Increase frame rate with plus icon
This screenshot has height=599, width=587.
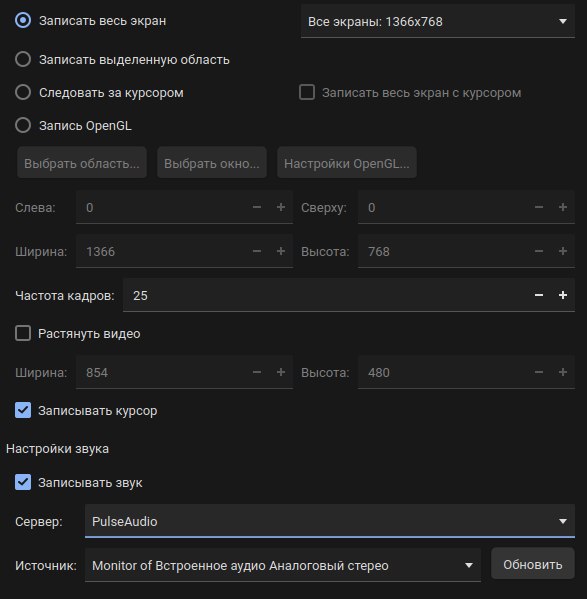pyautogui.click(x=563, y=295)
